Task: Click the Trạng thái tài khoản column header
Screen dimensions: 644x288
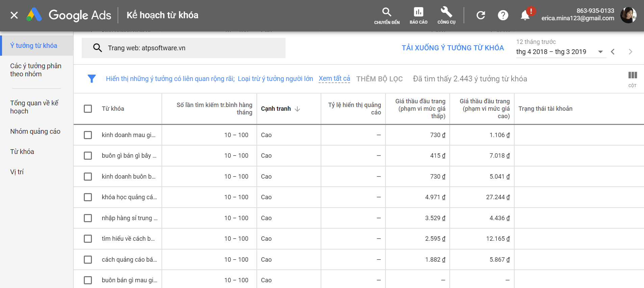Action: tap(545, 109)
